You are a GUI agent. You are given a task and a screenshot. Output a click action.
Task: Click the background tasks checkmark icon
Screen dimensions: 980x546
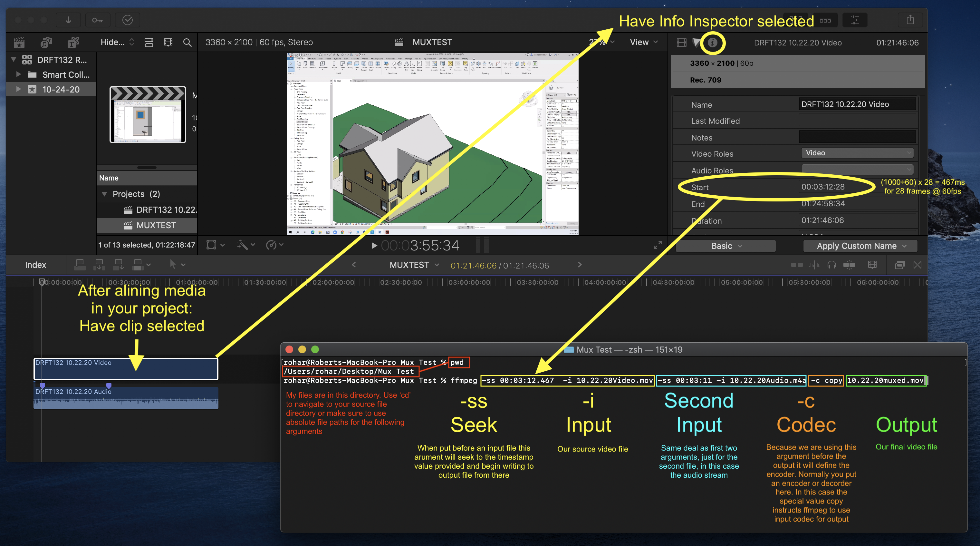pyautogui.click(x=128, y=20)
